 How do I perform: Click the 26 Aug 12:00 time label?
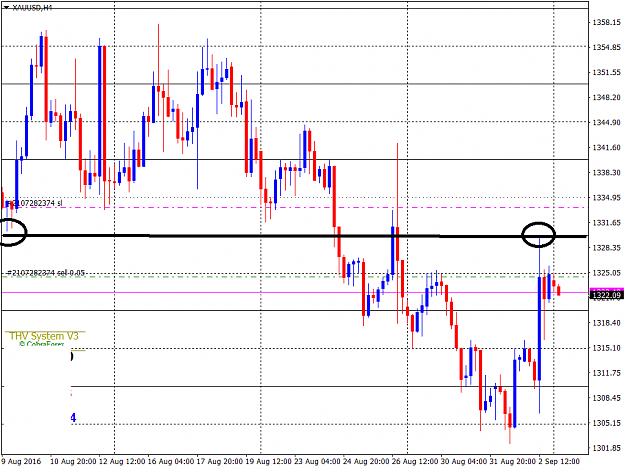[x=415, y=461]
